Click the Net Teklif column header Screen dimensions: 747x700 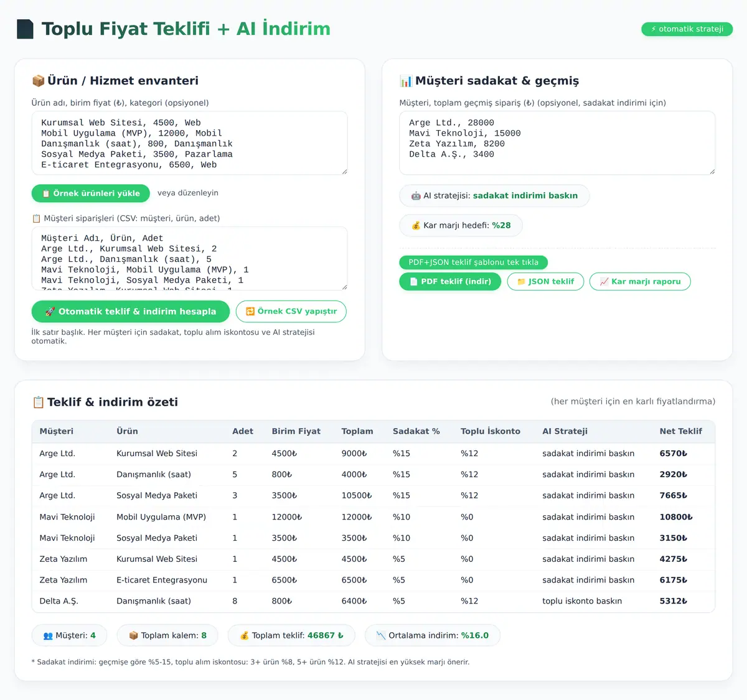tap(681, 431)
